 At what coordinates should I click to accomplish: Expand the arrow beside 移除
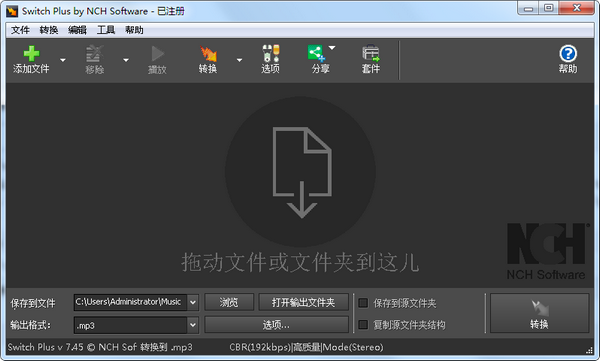(x=126, y=60)
